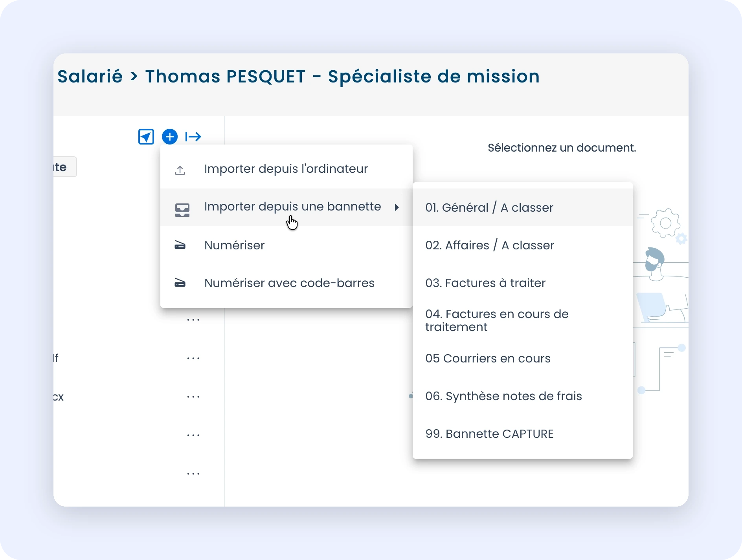Open Importer depuis une bannette submenu

tap(287, 207)
